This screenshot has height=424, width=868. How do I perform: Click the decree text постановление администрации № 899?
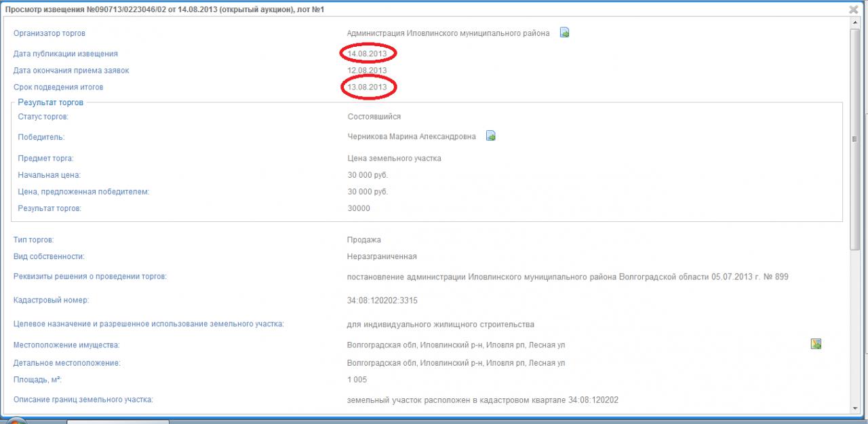point(568,277)
